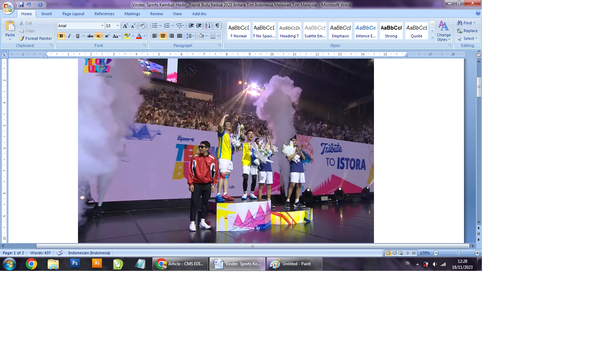Switch to Insert tab

pyautogui.click(x=47, y=14)
